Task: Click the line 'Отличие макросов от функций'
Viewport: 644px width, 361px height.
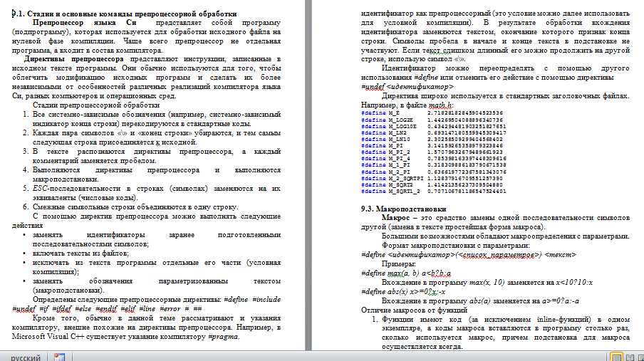Action: pyautogui.click(x=414, y=310)
